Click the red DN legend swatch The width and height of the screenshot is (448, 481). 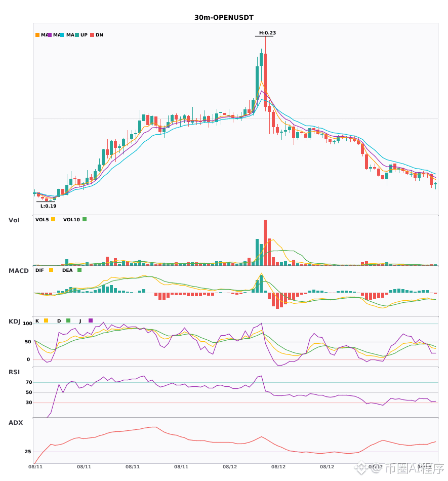[92, 35]
